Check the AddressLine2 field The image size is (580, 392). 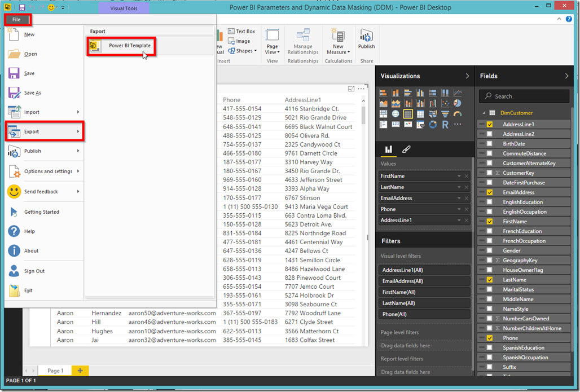(490, 134)
